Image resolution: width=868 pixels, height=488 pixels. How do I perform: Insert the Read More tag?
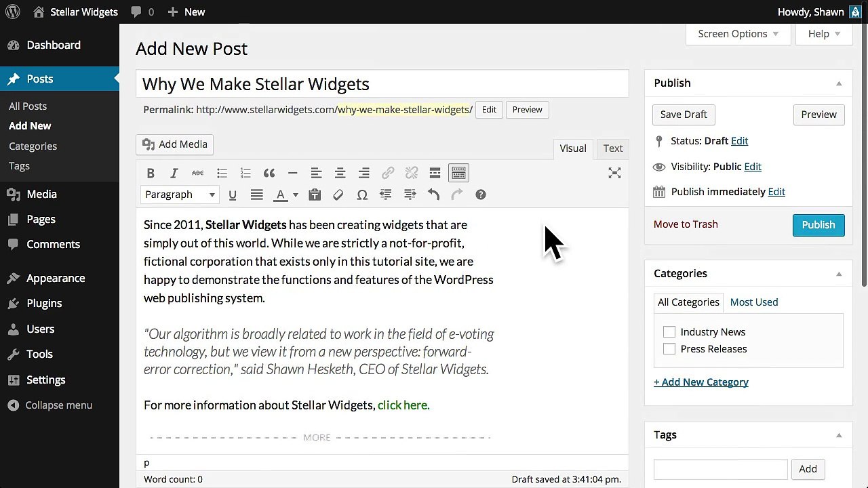tap(435, 174)
